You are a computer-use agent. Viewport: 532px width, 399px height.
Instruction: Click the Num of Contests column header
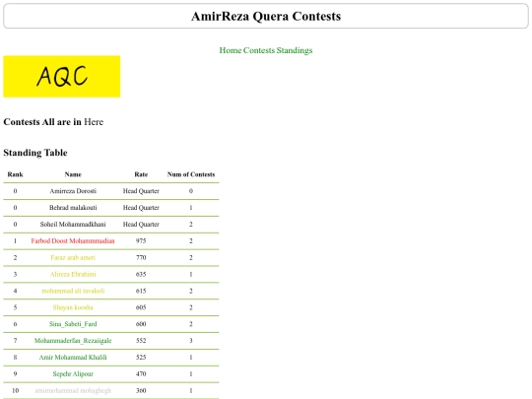click(191, 174)
